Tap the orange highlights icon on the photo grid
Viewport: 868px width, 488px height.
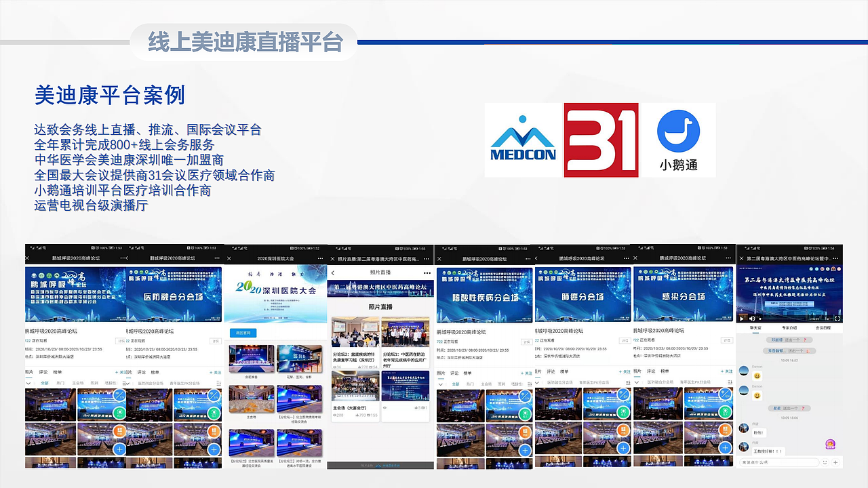pos(525,432)
